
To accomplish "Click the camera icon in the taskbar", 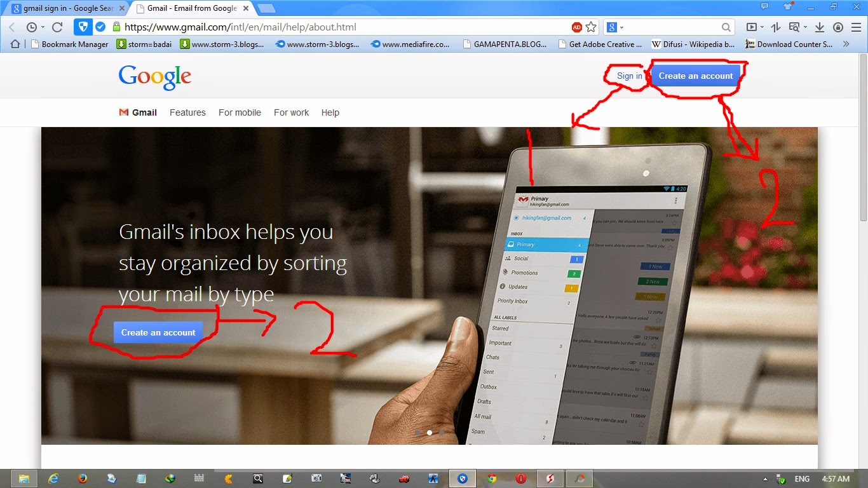I will click(316, 478).
